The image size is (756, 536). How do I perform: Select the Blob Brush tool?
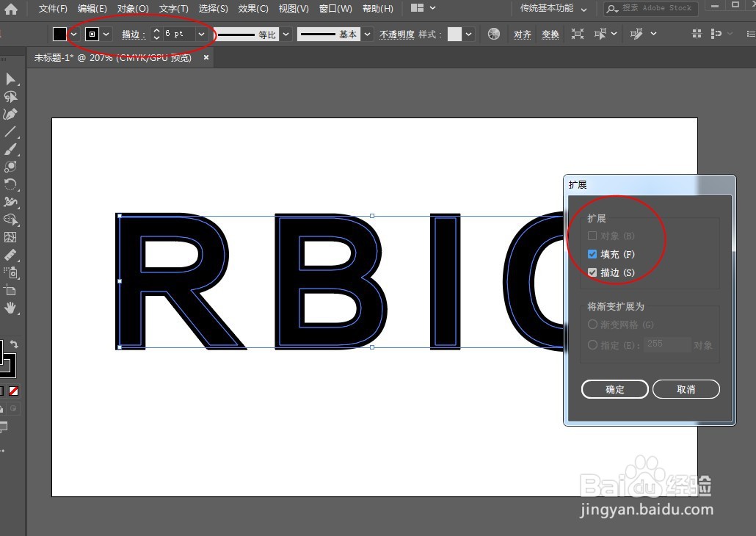[x=10, y=167]
